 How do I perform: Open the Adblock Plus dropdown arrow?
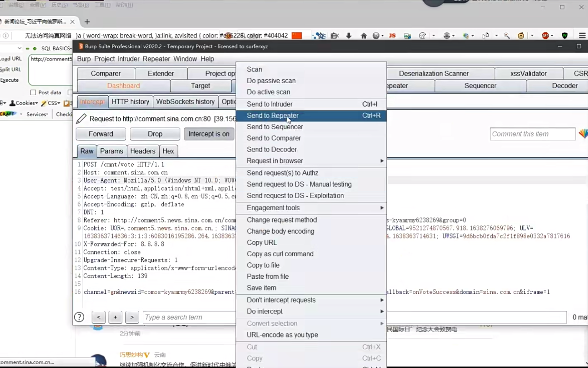click(x=552, y=36)
